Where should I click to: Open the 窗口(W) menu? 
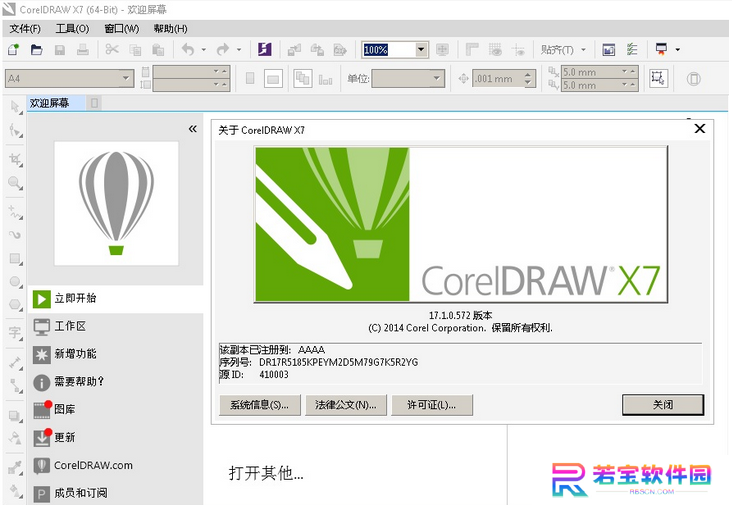click(x=122, y=29)
